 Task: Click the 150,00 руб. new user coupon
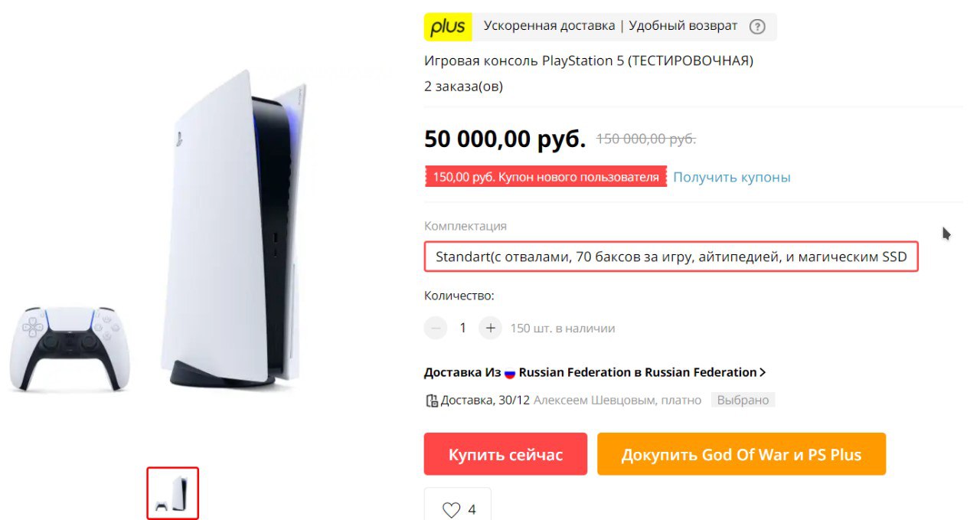click(x=546, y=177)
